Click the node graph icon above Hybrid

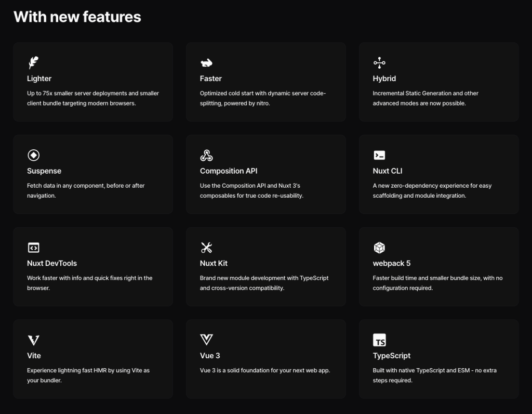pyautogui.click(x=379, y=63)
